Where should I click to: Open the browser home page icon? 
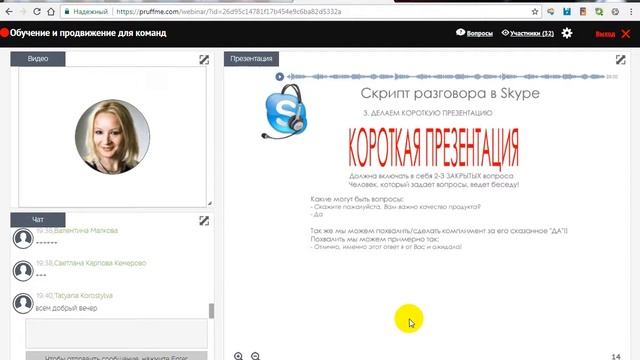(x=51, y=12)
